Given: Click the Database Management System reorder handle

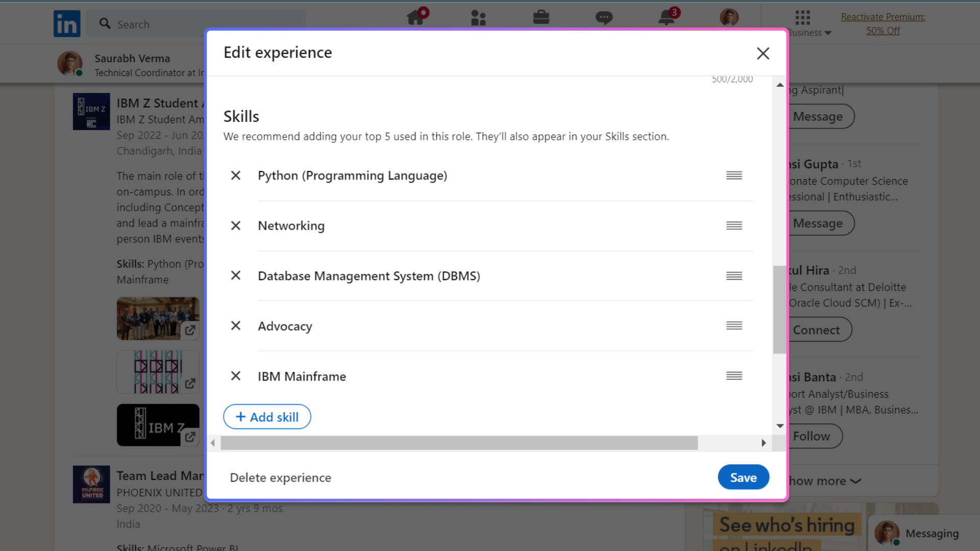Looking at the screenshot, I should click(734, 276).
